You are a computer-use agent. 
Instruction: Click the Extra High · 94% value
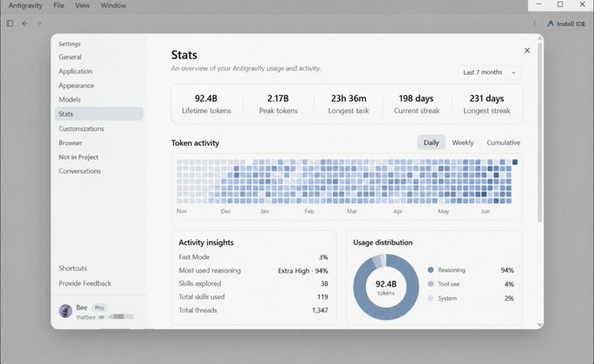(303, 271)
